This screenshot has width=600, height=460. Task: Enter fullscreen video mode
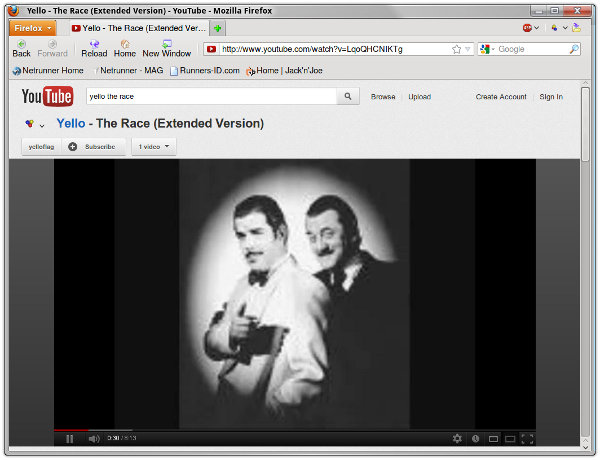tap(527, 439)
